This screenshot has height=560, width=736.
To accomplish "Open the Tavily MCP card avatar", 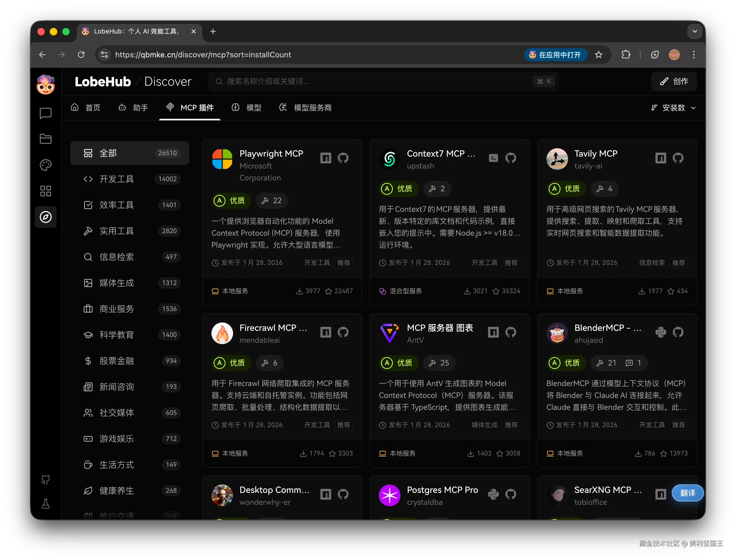I will tap(557, 159).
